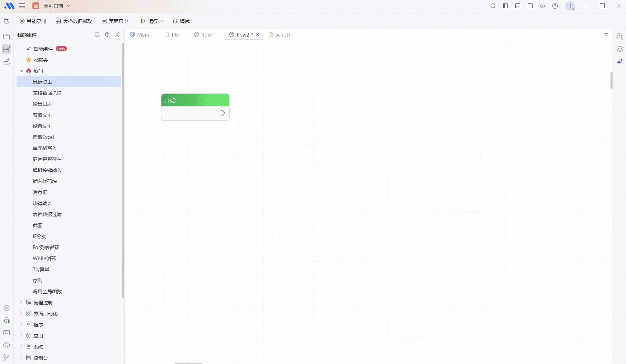Switch to the script1 tab
The height and width of the screenshot is (364, 626).
point(280,34)
